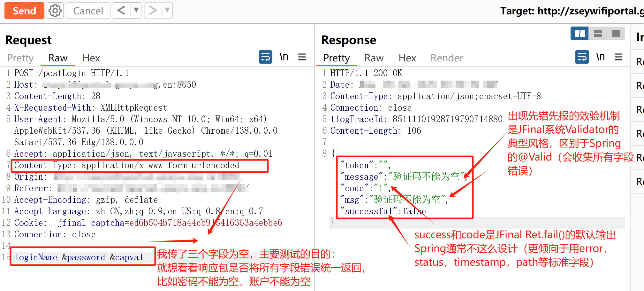Click the Accept-Language header line
The width and height of the screenshot is (644, 291).
(139, 211)
